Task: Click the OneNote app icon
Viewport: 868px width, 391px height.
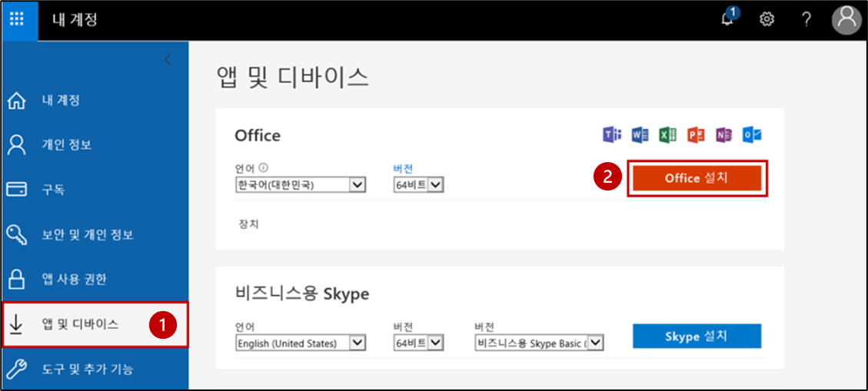Action: (724, 134)
